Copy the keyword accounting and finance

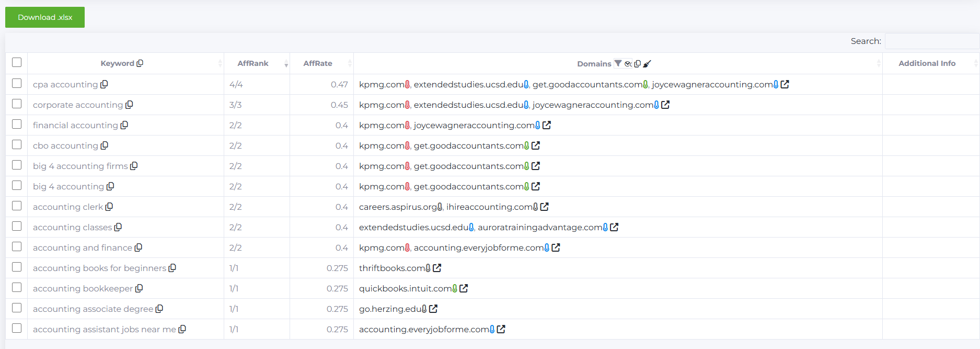tap(139, 247)
